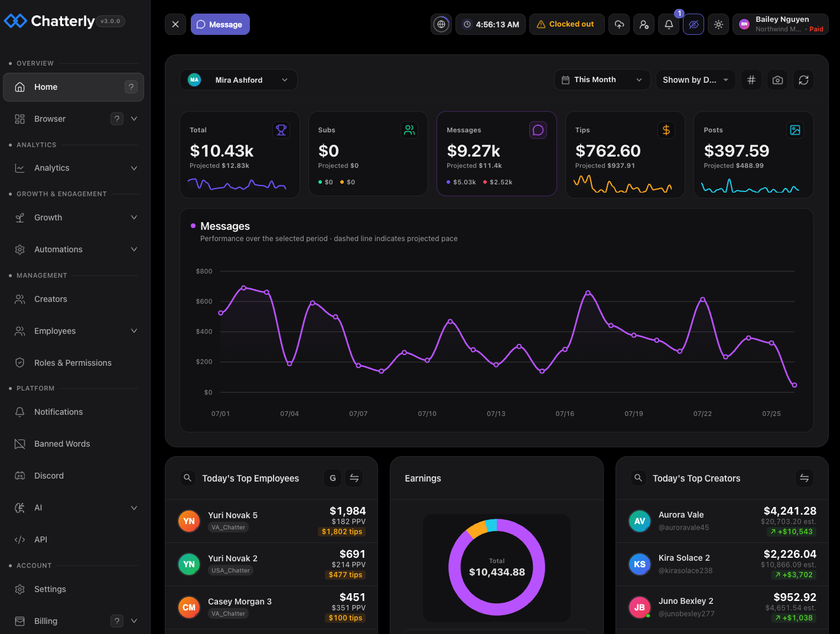840x634 pixels.
Task: Open Creators in the sidebar
Action: tap(74, 299)
